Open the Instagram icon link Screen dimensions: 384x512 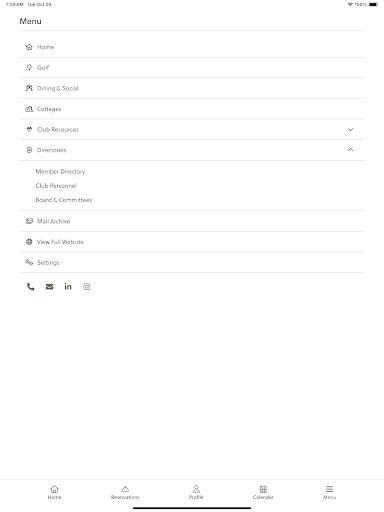point(87,287)
